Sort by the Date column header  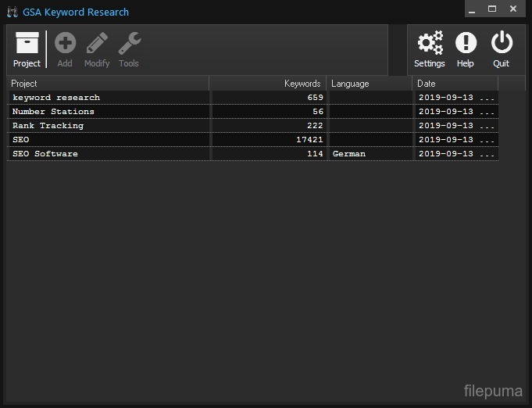[x=455, y=84]
